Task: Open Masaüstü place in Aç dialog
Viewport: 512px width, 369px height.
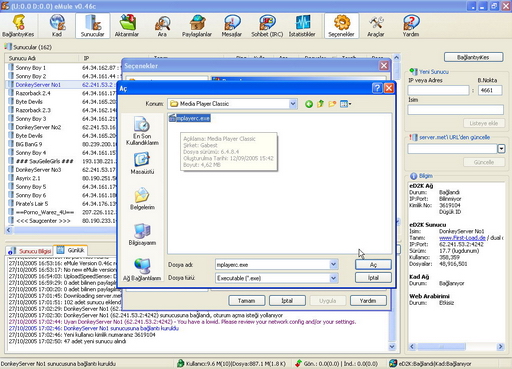Action: (142, 163)
